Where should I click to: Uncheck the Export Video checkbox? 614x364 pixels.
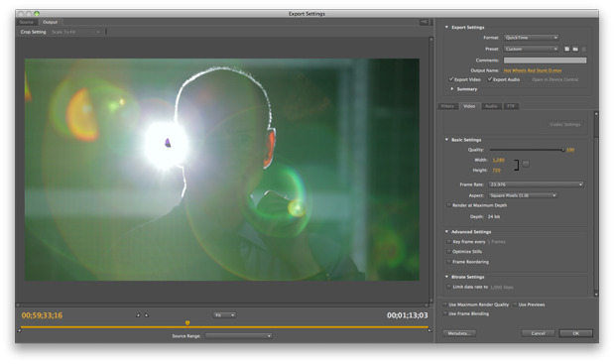[x=451, y=79]
